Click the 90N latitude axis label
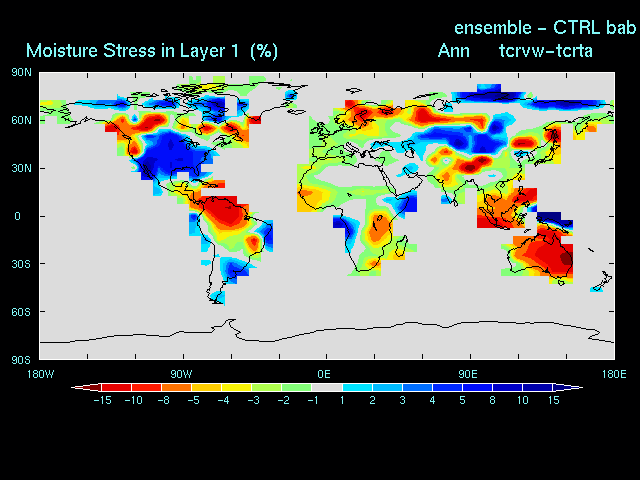Viewport: 640px width, 480px height. 21,73
